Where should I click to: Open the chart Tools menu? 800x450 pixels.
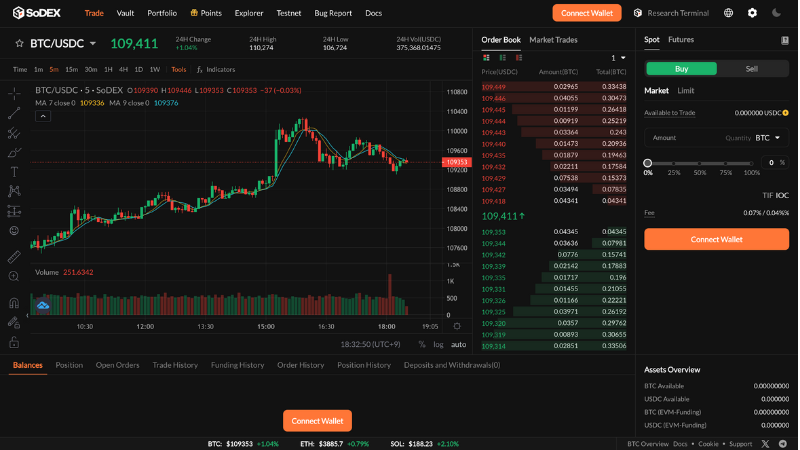coord(179,69)
